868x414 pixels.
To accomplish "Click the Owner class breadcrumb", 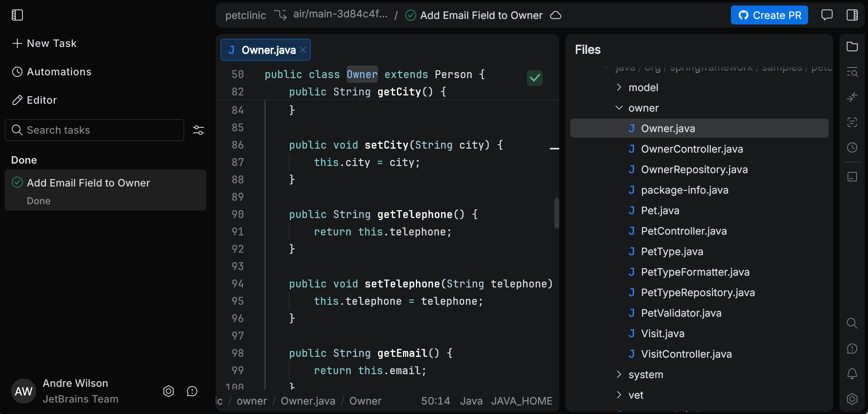I will (x=365, y=401).
